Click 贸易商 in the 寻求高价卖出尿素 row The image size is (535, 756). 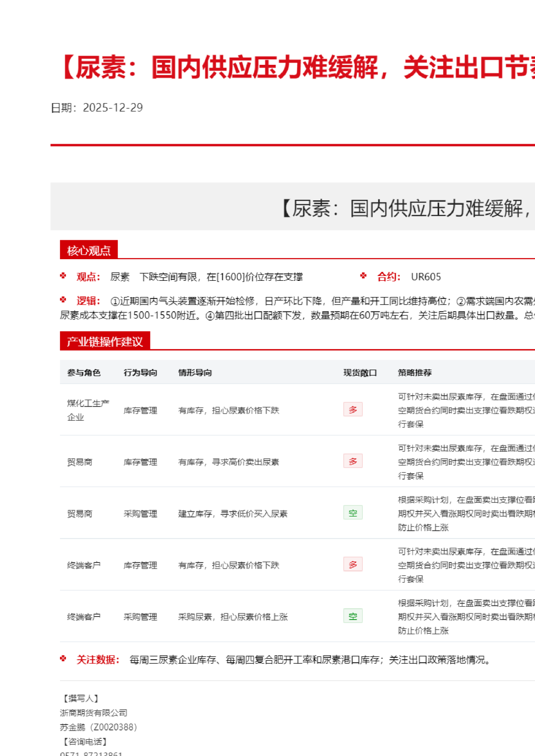pyautogui.click(x=80, y=462)
